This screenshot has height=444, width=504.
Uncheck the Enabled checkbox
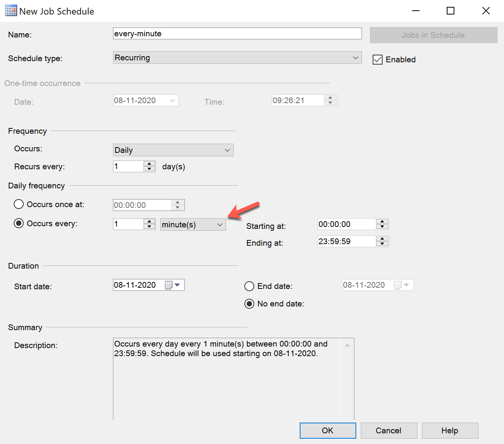coord(378,60)
